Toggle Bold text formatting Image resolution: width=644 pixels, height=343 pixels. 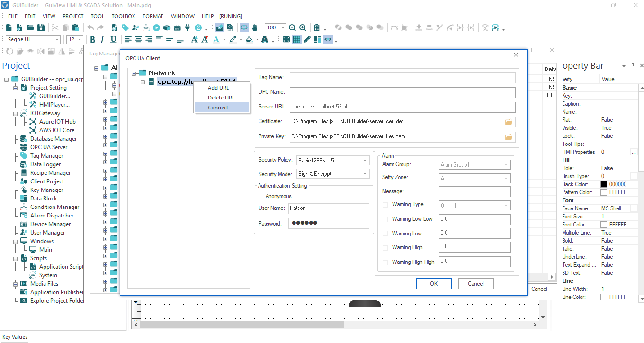[93, 39]
